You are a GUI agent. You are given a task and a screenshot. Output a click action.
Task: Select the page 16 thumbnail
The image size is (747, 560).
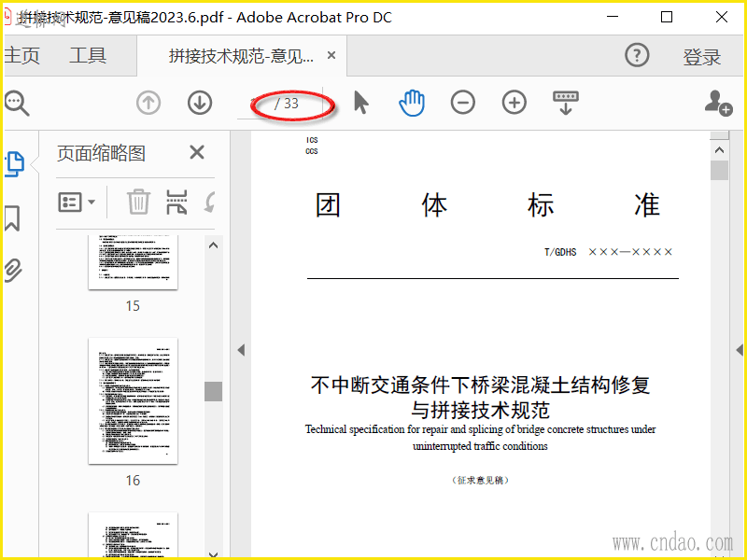133,401
